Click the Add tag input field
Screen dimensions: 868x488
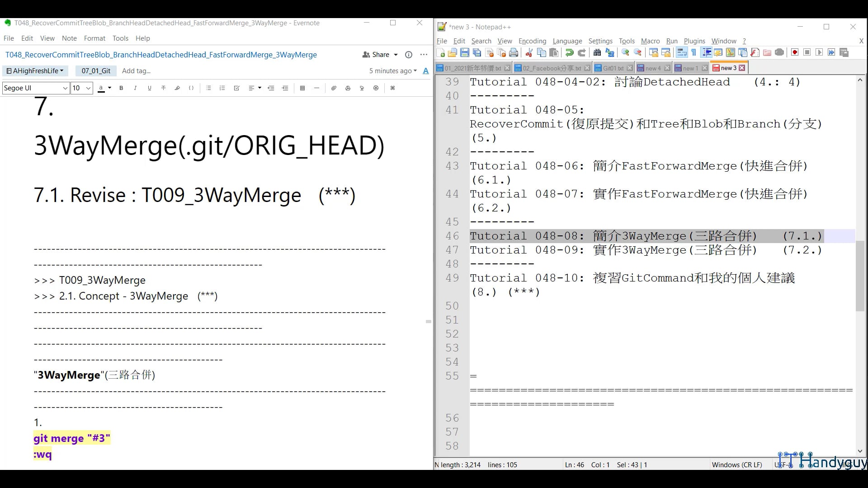click(x=137, y=71)
